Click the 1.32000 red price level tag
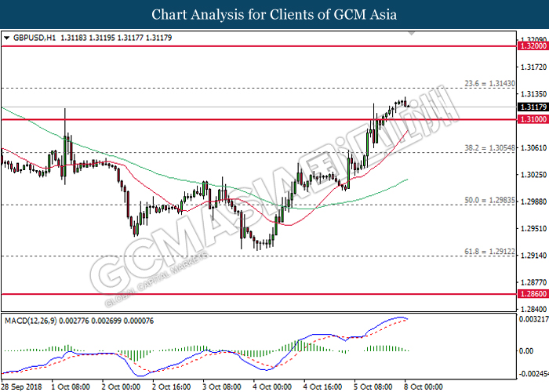 click(533, 45)
